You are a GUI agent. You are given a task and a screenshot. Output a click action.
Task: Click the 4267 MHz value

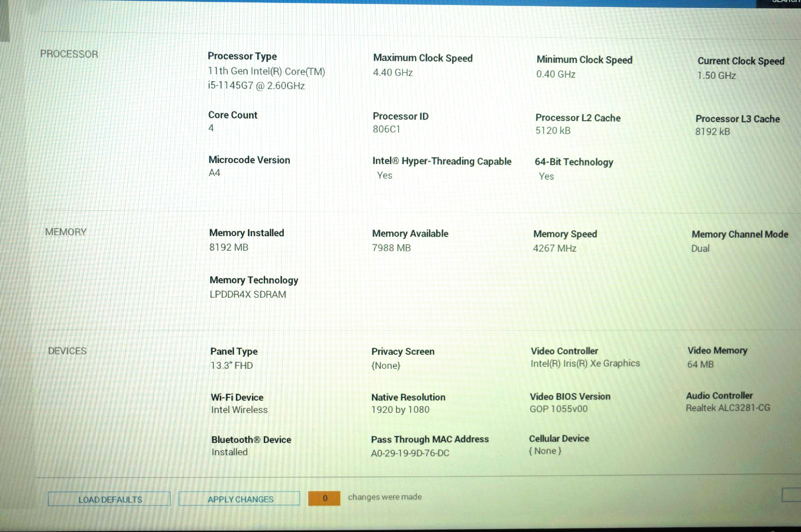point(555,248)
